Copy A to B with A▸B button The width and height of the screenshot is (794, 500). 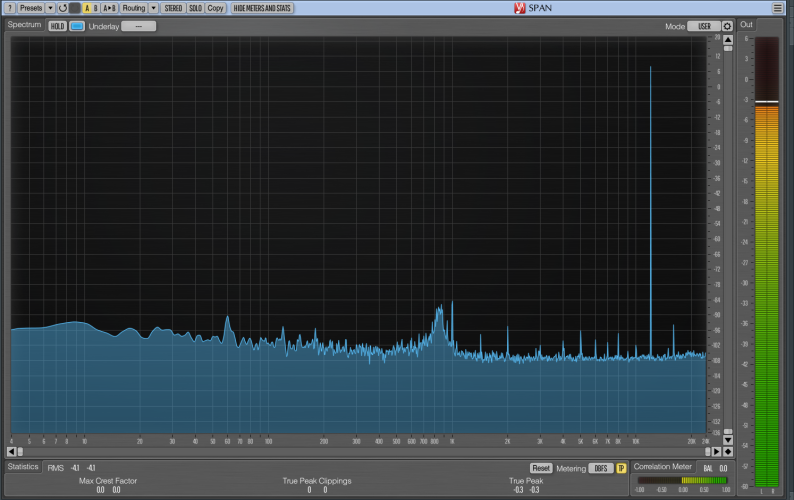109,8
